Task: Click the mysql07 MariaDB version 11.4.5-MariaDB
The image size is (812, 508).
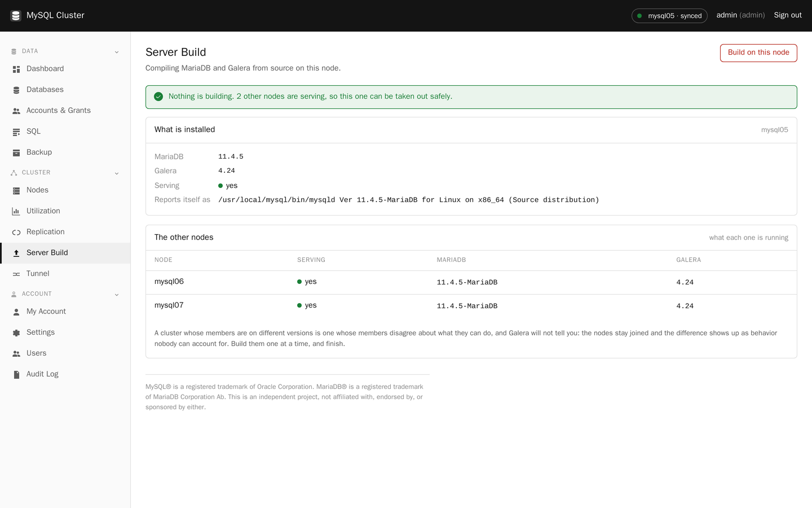Action: pyautogui.click(x=467, y=306)
